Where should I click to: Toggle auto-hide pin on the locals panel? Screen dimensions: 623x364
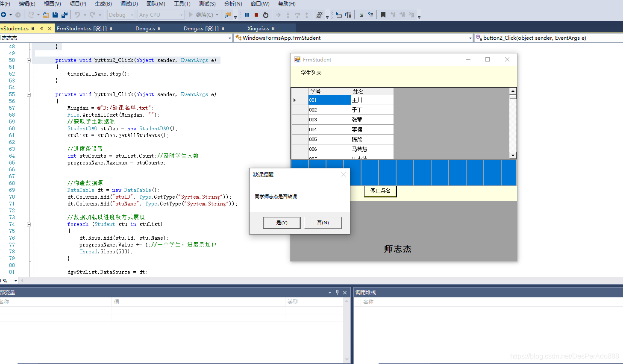click(337, 293)
